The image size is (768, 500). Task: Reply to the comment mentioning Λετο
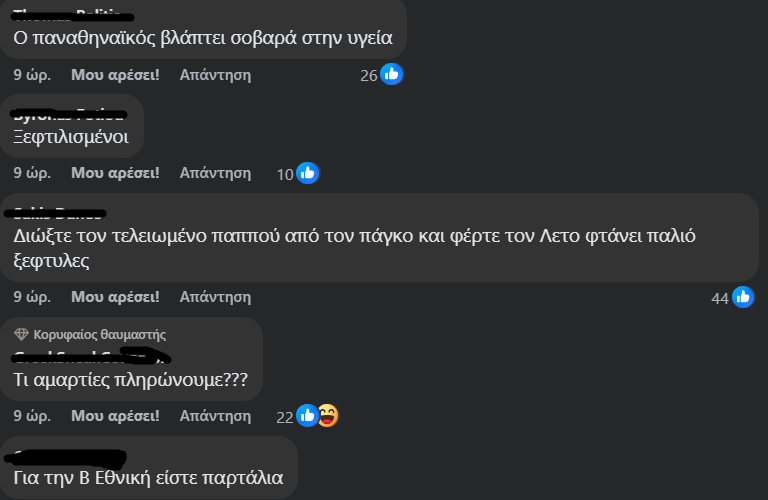[x=215, y=297]
